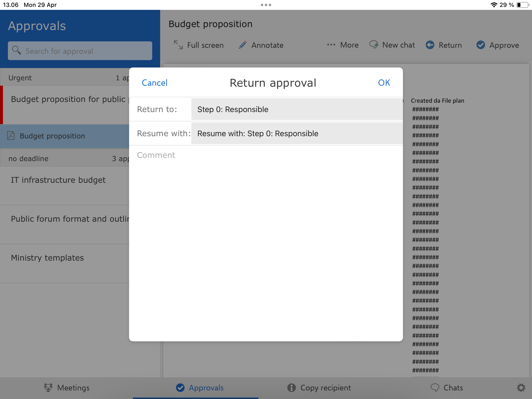Screen dimensions: 532x399
Task: Open the Copy recipient tab
Action: point(319,388)
